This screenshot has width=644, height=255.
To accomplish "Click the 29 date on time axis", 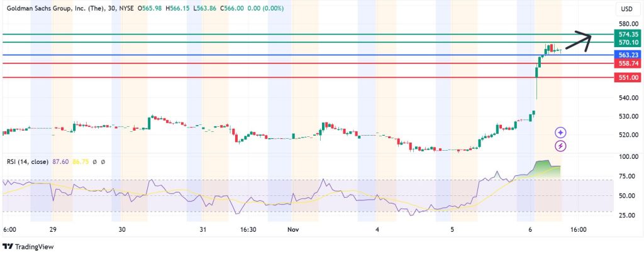I will pos(53,230).
